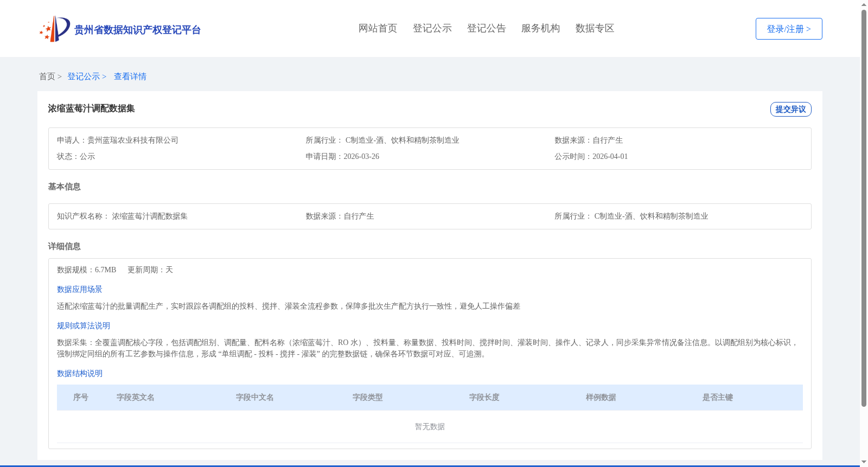Click 更新周期：天 text
This screenshot has height=467, width=868.
coord(150,270)
